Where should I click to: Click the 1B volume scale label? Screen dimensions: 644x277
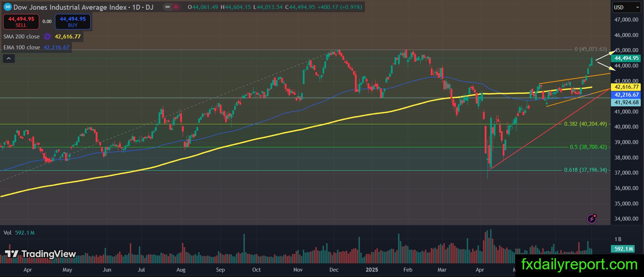(618, 239)
